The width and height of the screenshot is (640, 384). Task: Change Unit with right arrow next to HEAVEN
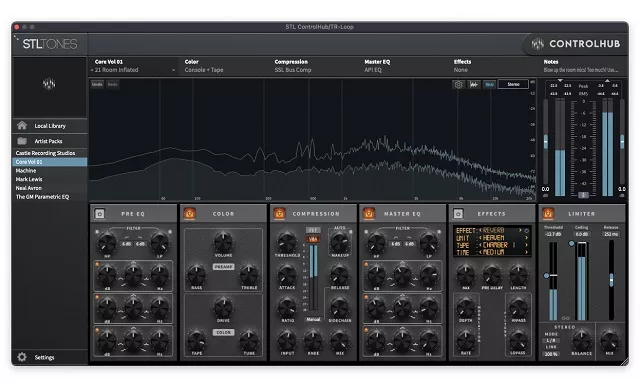pos(526,238)
